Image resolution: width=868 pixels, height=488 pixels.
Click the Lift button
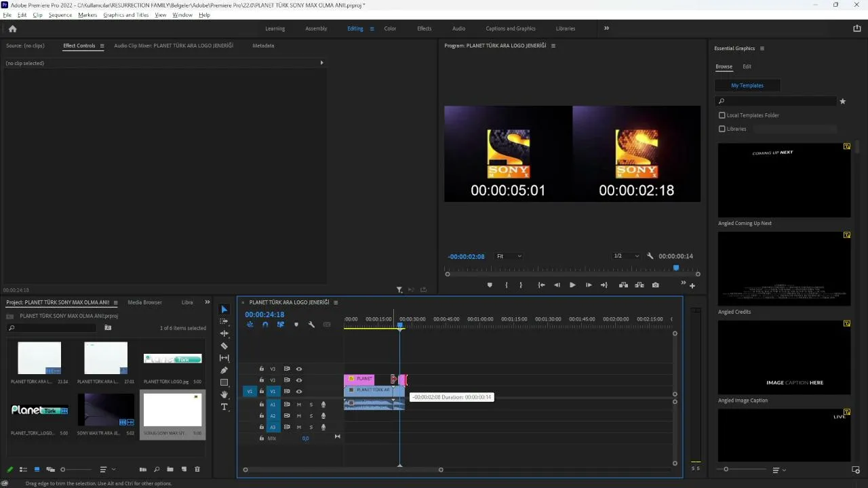point(623,285)
